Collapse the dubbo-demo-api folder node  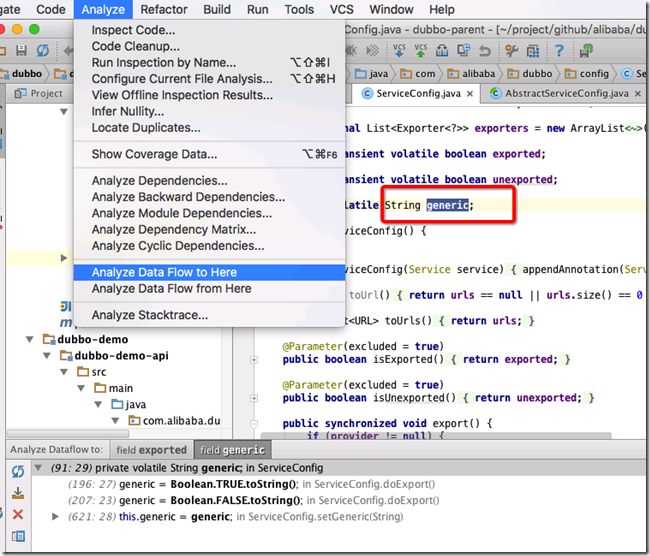(47, 356)
